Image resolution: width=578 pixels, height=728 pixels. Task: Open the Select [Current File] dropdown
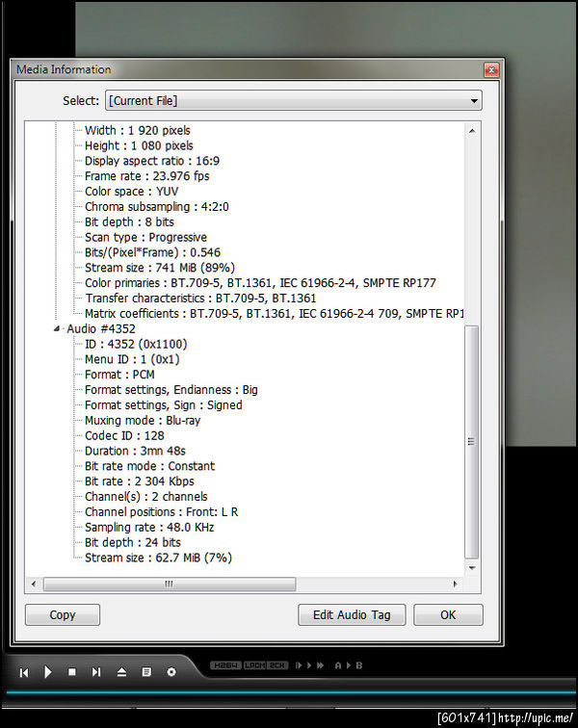294,101
